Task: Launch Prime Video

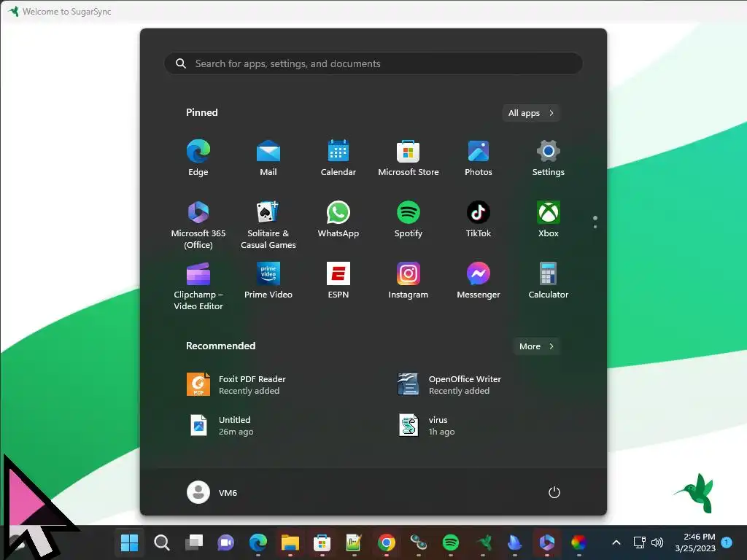Action: [x=268, y=280]
